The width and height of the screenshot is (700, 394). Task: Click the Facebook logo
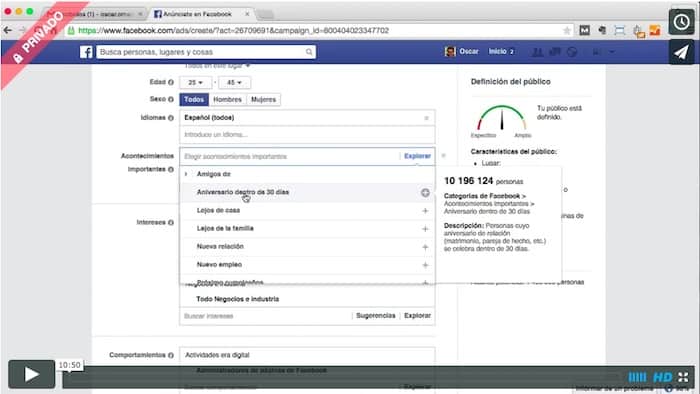point(86,52)
